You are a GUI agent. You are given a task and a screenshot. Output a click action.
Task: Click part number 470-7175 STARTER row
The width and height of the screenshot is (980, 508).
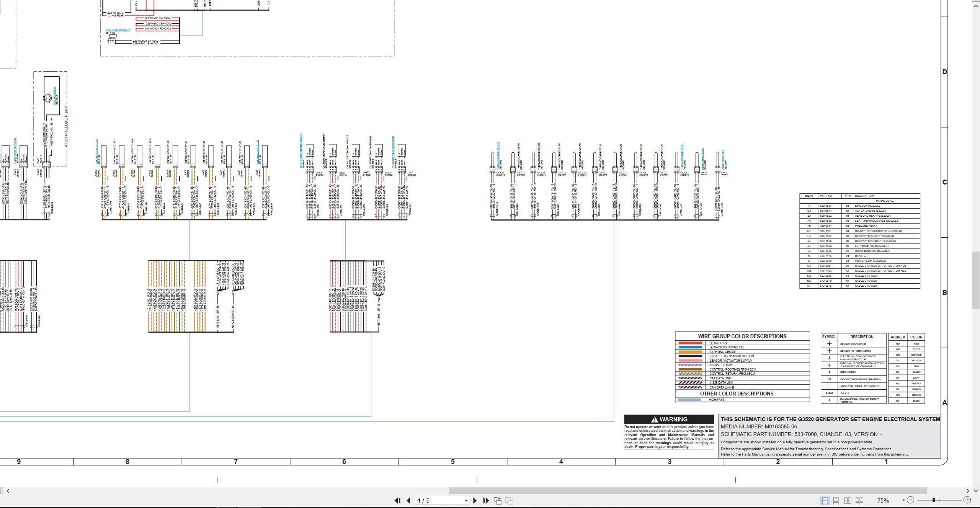(x=859, y=256)
